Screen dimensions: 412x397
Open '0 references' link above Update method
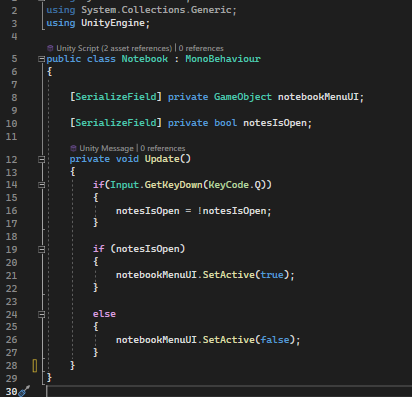coord(163,148)
